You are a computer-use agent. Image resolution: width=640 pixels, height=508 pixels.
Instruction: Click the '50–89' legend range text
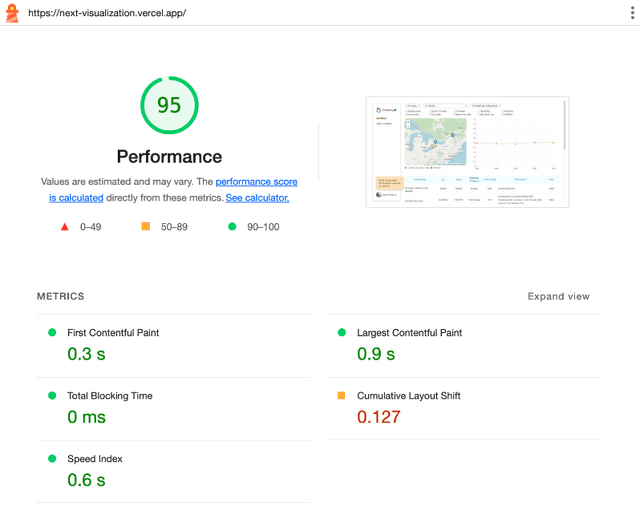click(x=174, y=227)
